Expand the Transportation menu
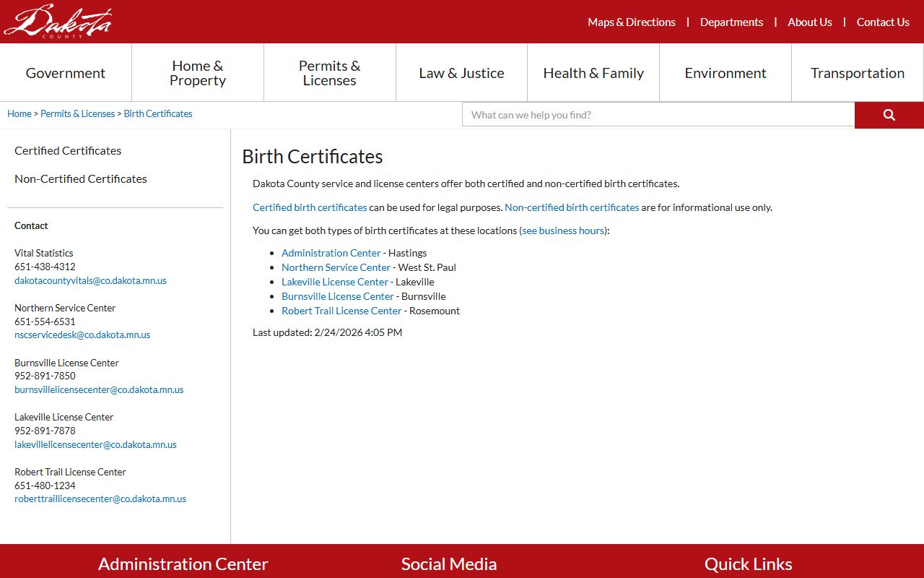The image size is (924, 578). [x=857, y=73]
